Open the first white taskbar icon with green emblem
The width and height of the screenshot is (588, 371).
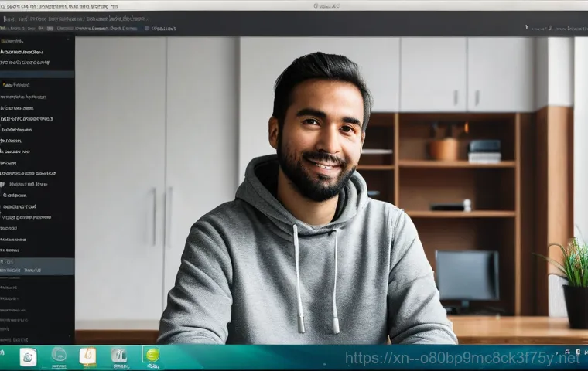[x=28, y=356]
